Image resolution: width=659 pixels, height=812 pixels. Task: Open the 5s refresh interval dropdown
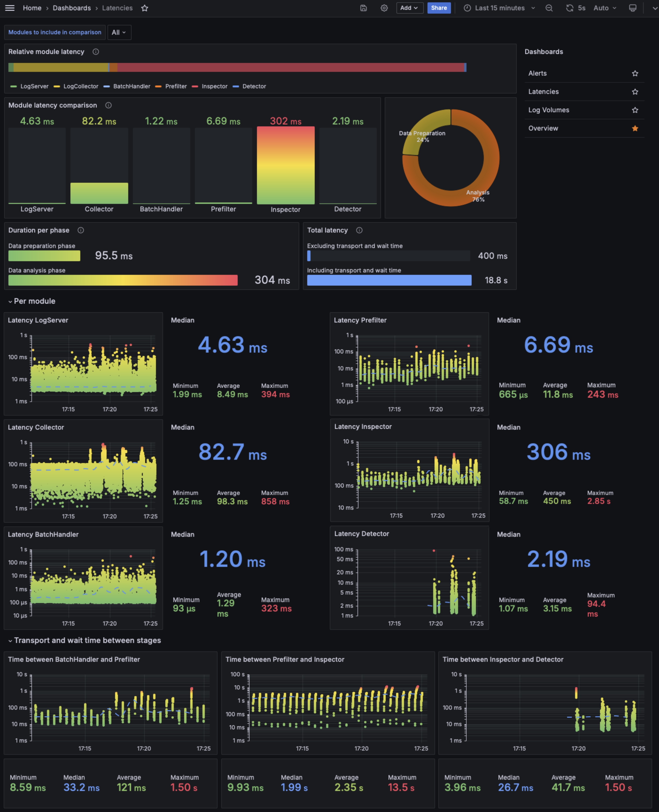[582, 8]
